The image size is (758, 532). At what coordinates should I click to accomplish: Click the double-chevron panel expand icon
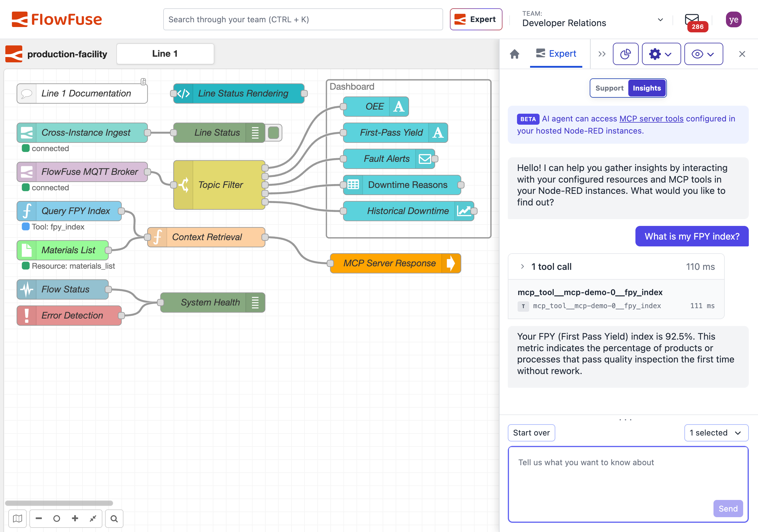[x=602, y=54]
